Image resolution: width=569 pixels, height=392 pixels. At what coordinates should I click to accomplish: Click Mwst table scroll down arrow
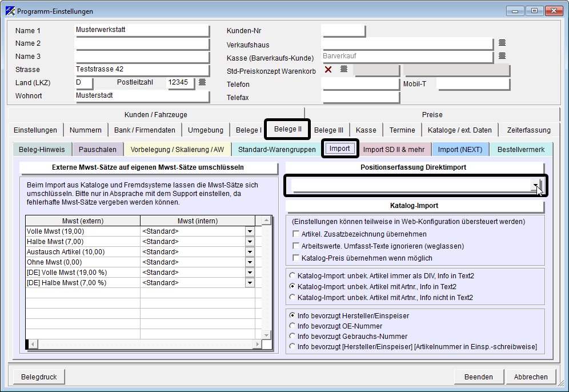click(x=266, y=335)
